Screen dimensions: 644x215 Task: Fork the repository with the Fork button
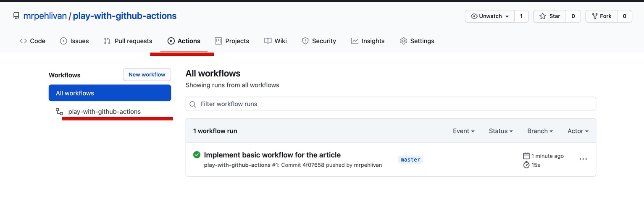click(x=602, y=16)
